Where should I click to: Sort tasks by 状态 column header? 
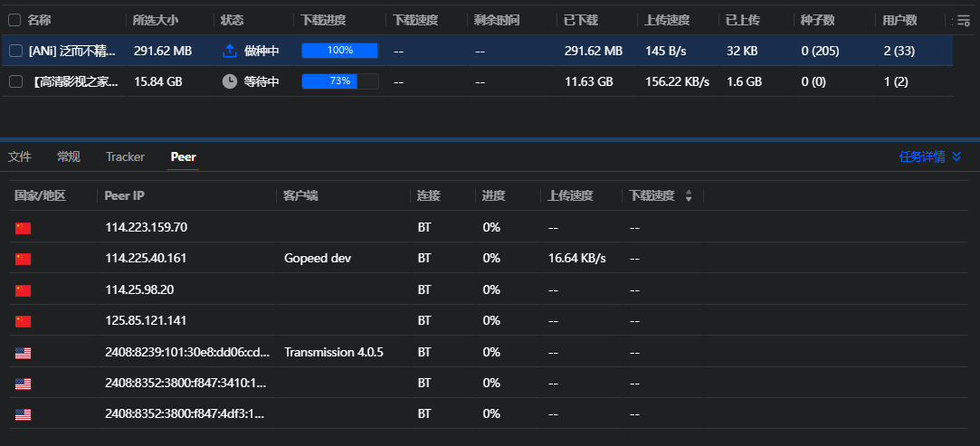coord(233,20)
